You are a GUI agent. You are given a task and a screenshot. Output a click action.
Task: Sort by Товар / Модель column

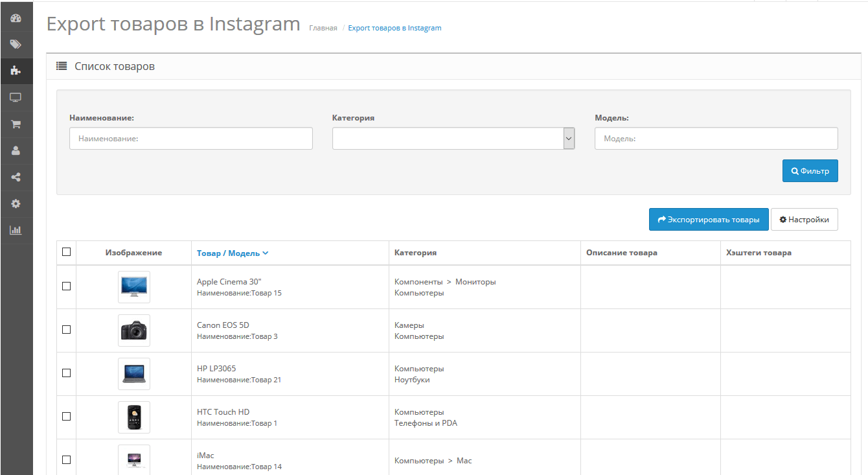click(x=233, y=253)
